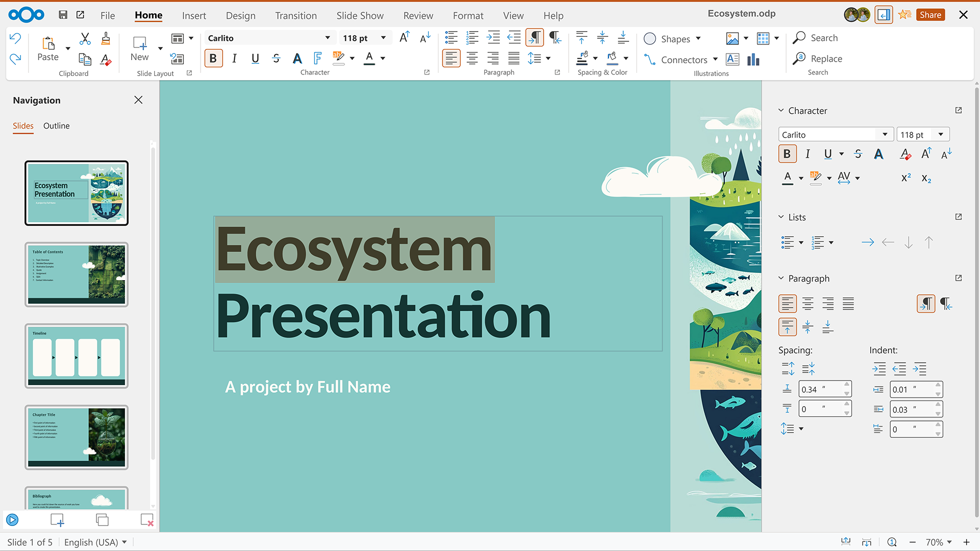Screen dimensions: 980x551
Task: Insert a chart from the toolbar
Action: [753, 60]
